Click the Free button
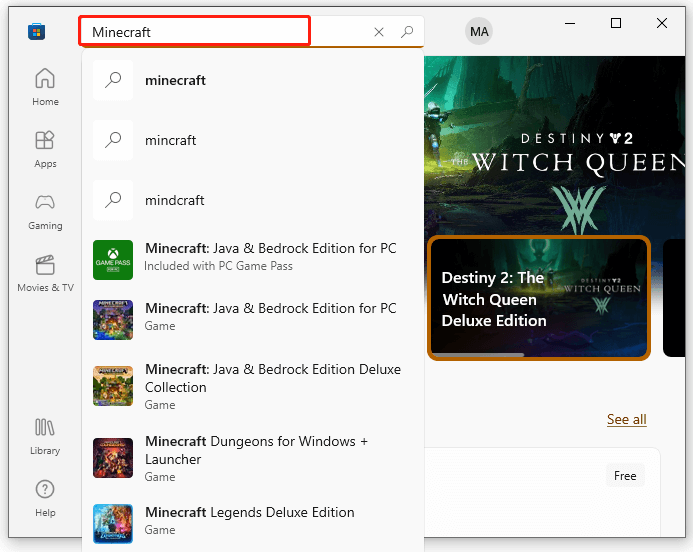Image resolution: width=693 pixels, height=552 pixels. pos(625,476)
